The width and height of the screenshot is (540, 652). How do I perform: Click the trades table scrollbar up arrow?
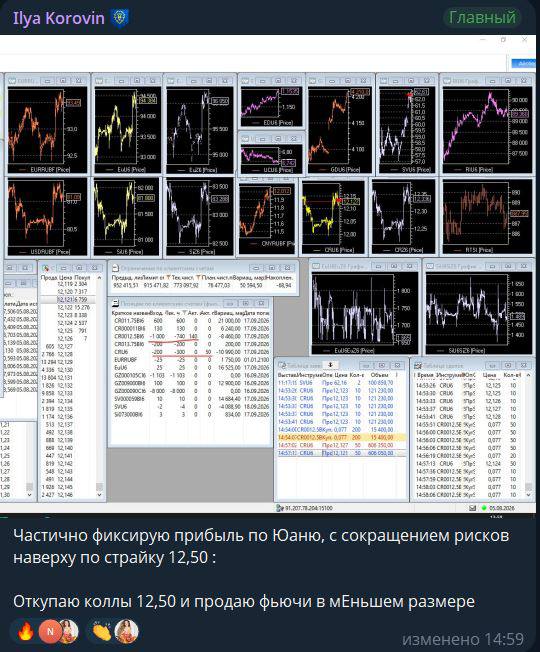click(528, 375)
